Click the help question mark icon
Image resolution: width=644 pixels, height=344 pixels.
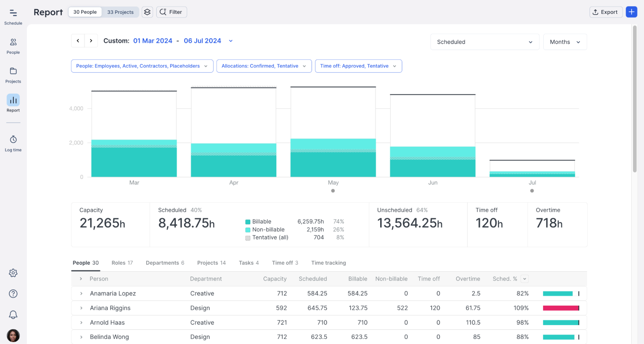[x=13, y=294]
